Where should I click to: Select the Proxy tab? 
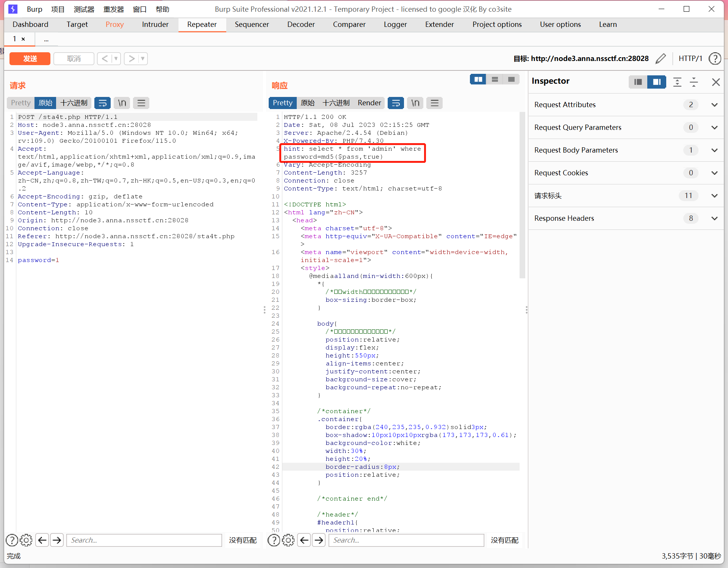113,23
